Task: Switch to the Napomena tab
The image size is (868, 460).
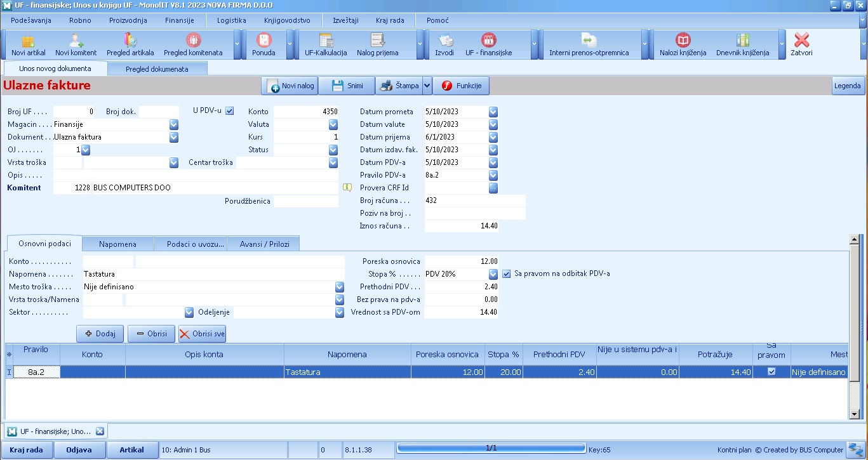Action: [117, 244]
